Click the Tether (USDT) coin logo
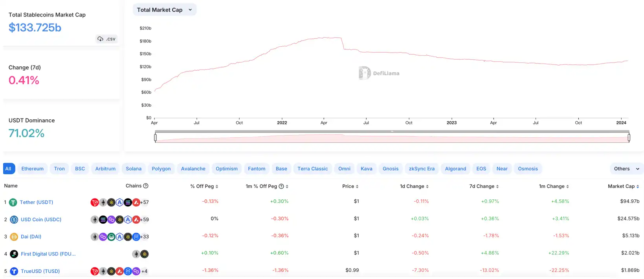644x279 pixels. point(13,202)
